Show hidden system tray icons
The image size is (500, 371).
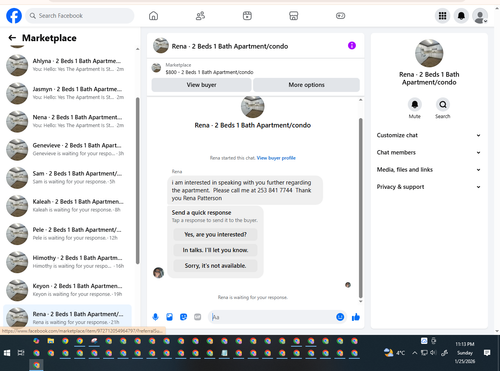coord(414,353)
